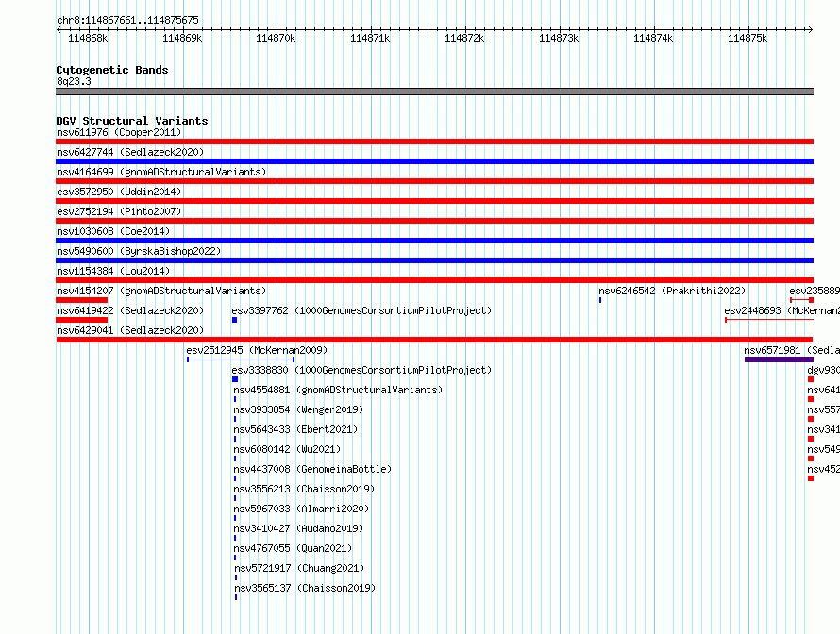Click the nsv6427744 (Sedlazeck2020) label
840x634 pixels.
pos(130,152)
